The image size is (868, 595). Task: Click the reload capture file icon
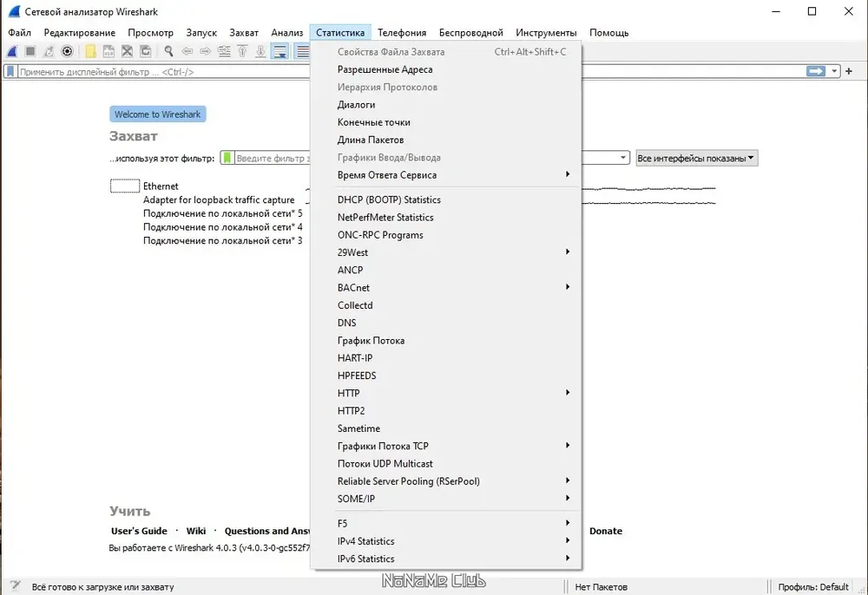pyautogui.click(x=146, y=52)
